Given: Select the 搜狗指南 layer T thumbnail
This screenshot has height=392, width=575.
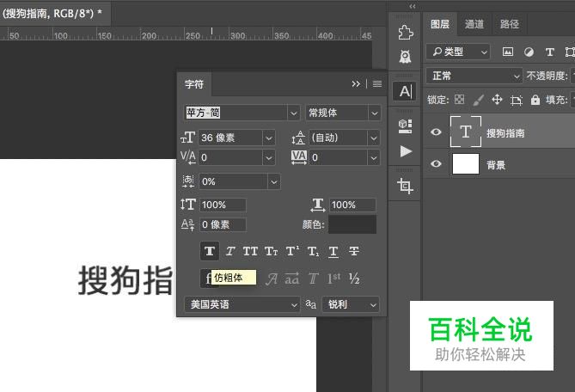Looking at the screenshot, I should (x=466, y=132).
